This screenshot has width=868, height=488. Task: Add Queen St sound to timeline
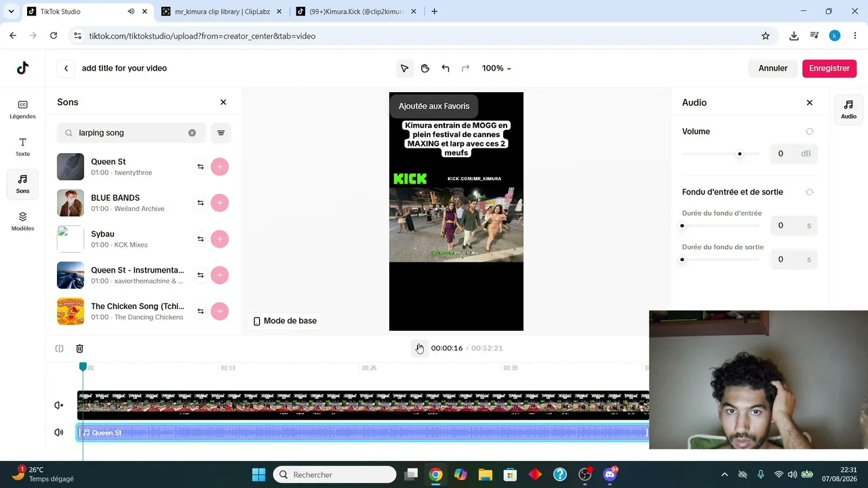pyautogui.click(x=220, y=167)
